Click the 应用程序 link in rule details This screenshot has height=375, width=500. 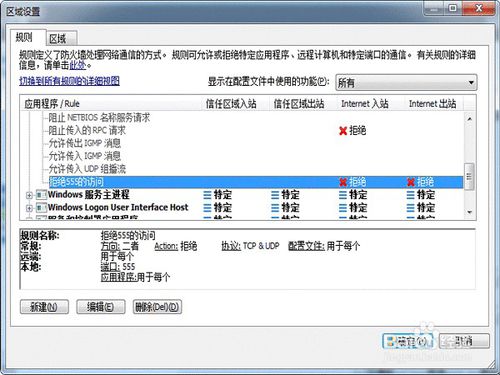click(x=119, y=277)
